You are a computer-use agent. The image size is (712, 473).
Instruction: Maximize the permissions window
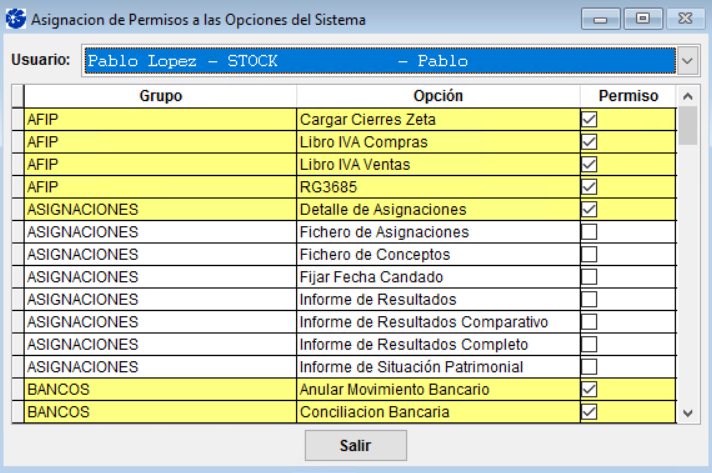[643, 19]
